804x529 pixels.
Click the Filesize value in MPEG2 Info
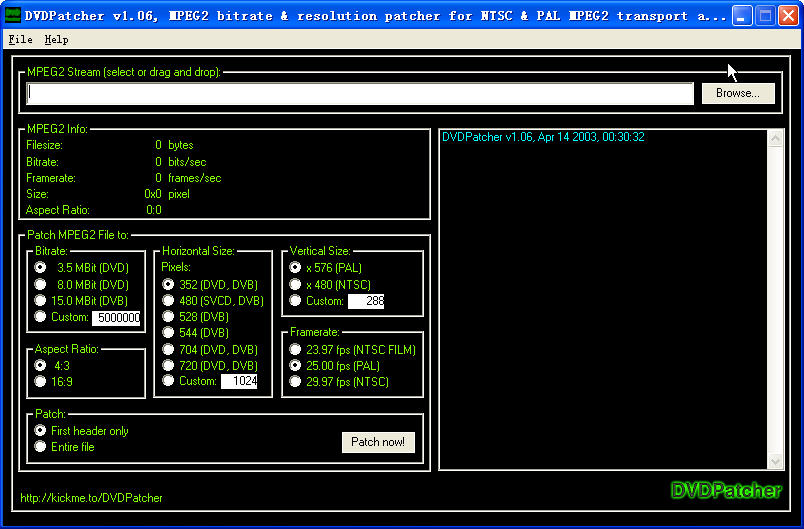[x=158, y=145]
